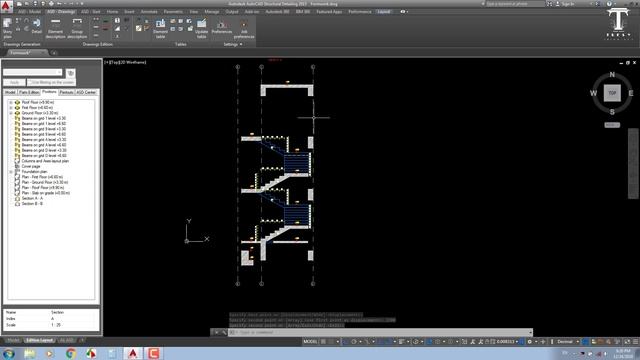The height and width of the screenshot is (360, 640).
Task: Switch to the ASD - Start ribbon tab
Action: (91, 12)
